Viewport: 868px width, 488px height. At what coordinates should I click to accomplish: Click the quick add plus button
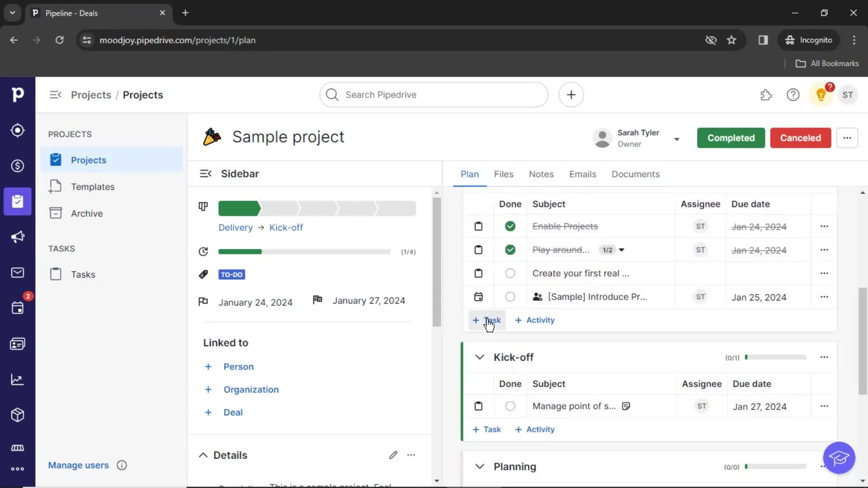571,95
